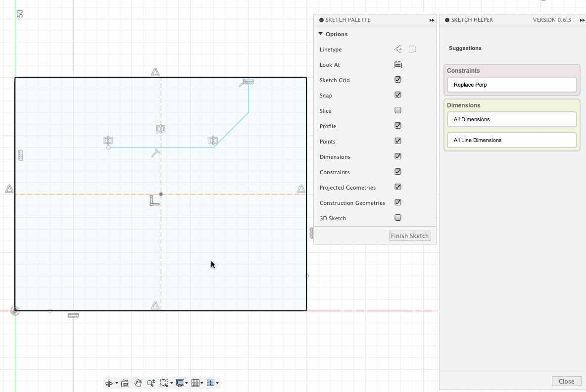Click the All Line Dimensions suggestion

512,140
